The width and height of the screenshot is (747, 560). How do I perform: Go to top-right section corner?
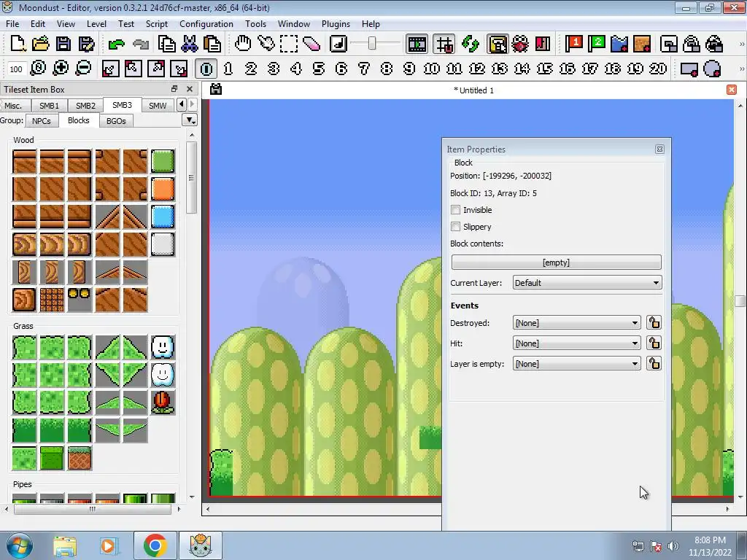156,69
